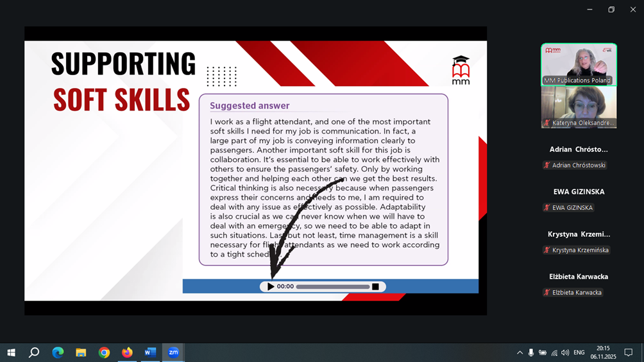This screenshot has height=362, width=644.
Task: Open the volume control in system tray
Action: pyautogui.click(x=565, y=352)
